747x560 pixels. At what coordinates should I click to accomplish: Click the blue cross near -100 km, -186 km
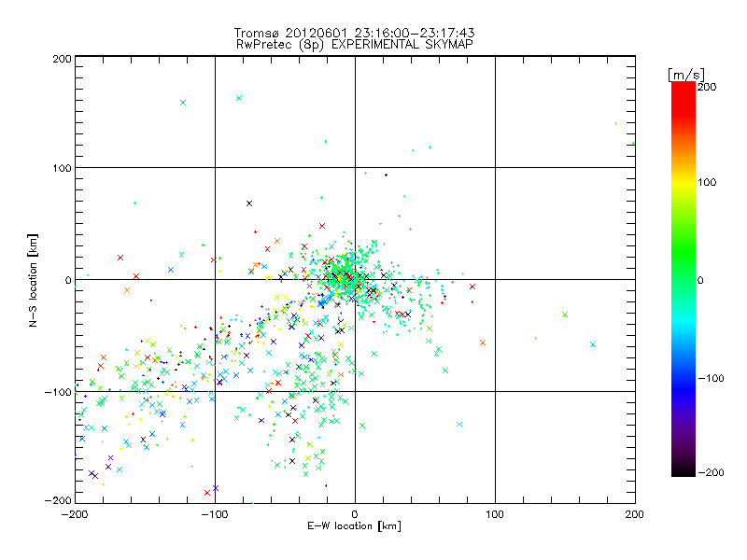[216, 488]
